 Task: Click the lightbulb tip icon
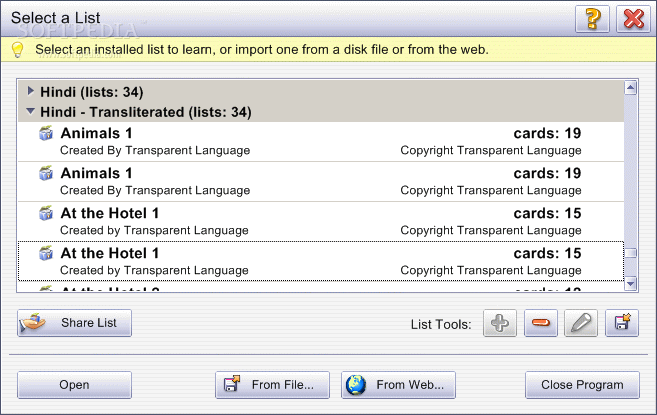point(18,49)
